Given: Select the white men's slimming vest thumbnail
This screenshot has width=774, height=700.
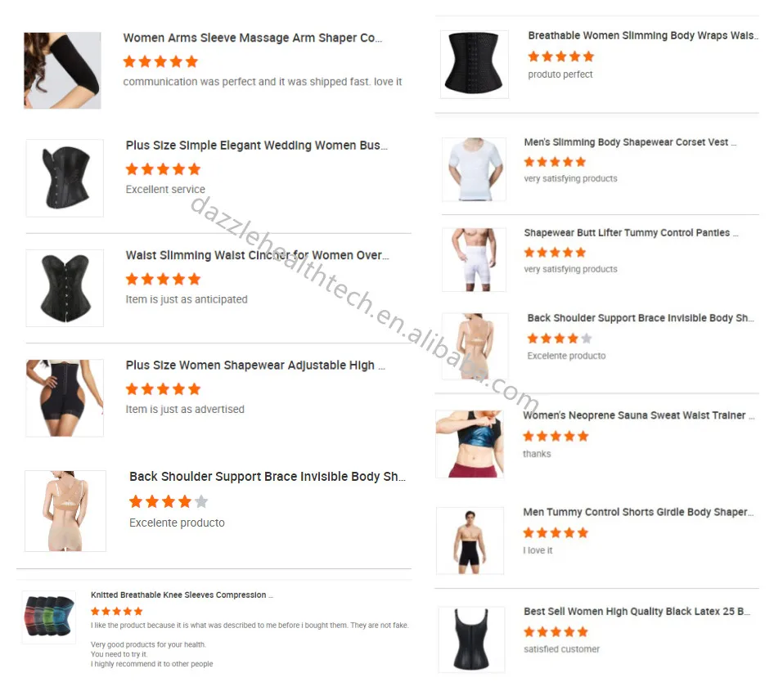Looking at the screenshot, I should [474, 169].
